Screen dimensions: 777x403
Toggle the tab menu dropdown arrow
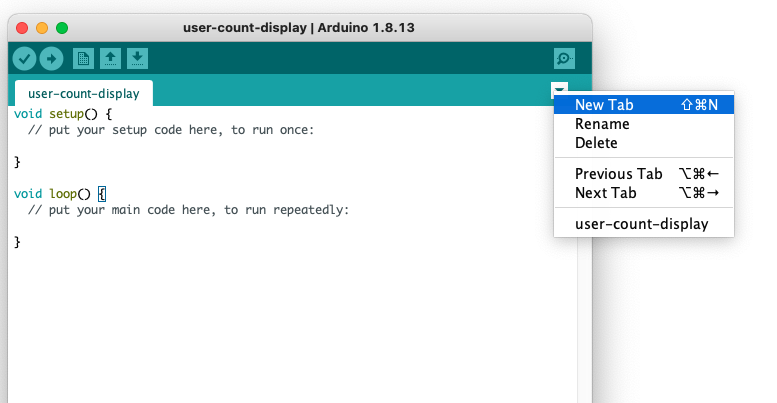point(560,91)
